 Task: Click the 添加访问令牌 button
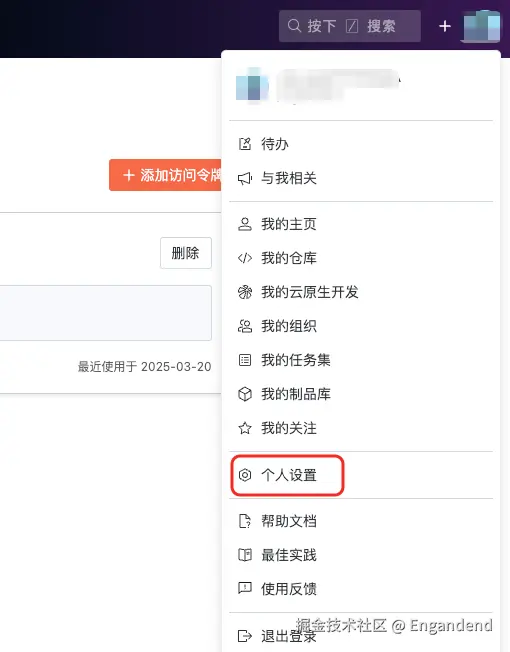(165, 175)
